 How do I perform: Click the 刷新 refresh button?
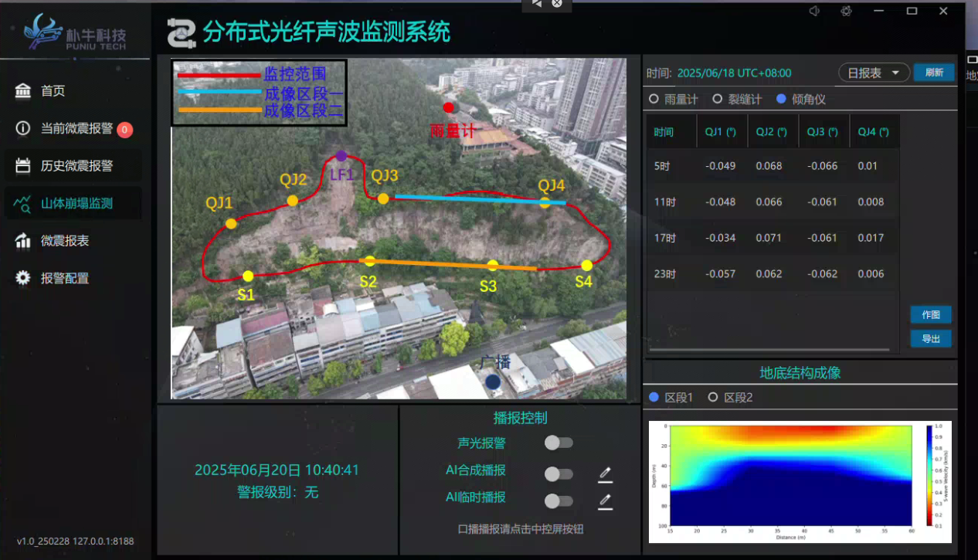click(x=934, y=73)
